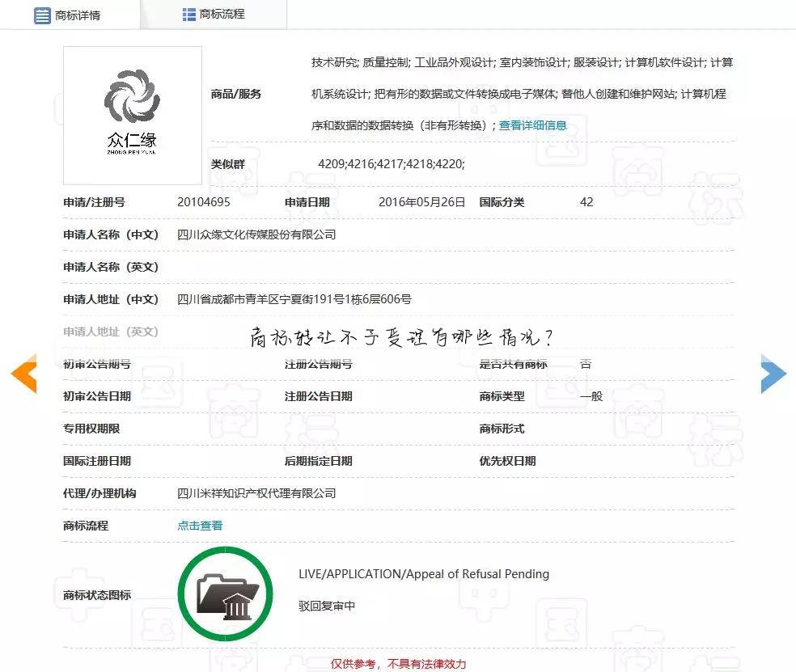
Task: Click the green folder trademark status icon
Action: pyautogui.click(x=225, y=593)
